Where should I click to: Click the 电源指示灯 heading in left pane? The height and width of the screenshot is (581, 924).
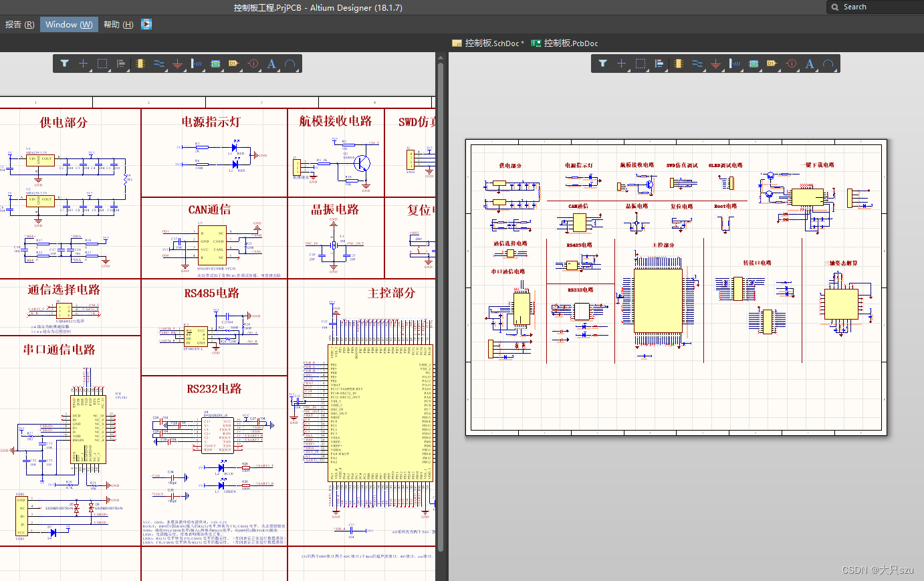pos(211,122)
